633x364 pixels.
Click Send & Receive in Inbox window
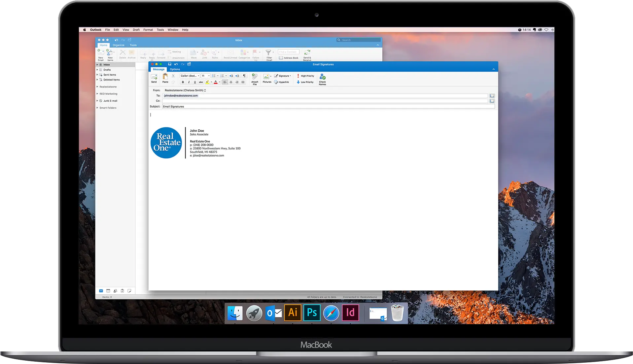pyautogui.click(x=307, y=55)
